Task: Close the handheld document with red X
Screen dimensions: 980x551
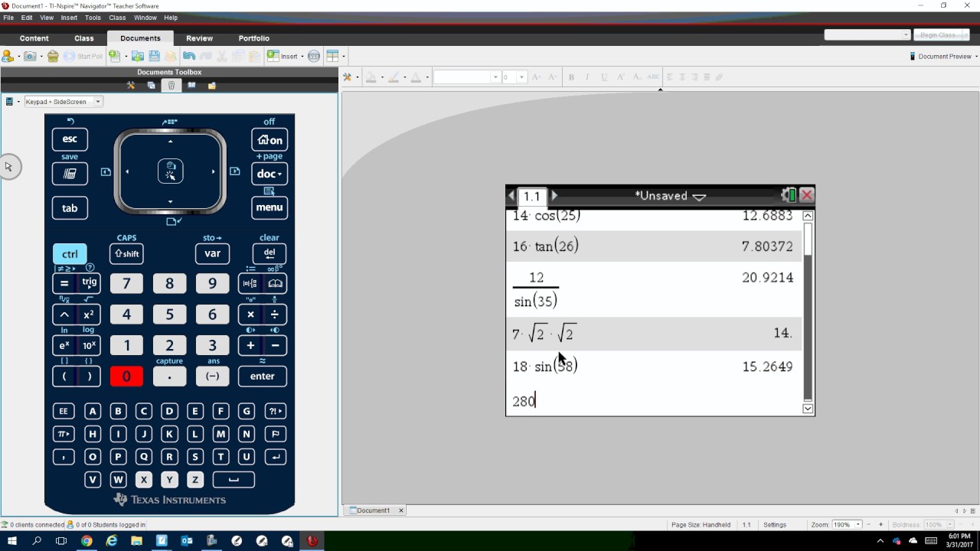Action: click(806, 195)
